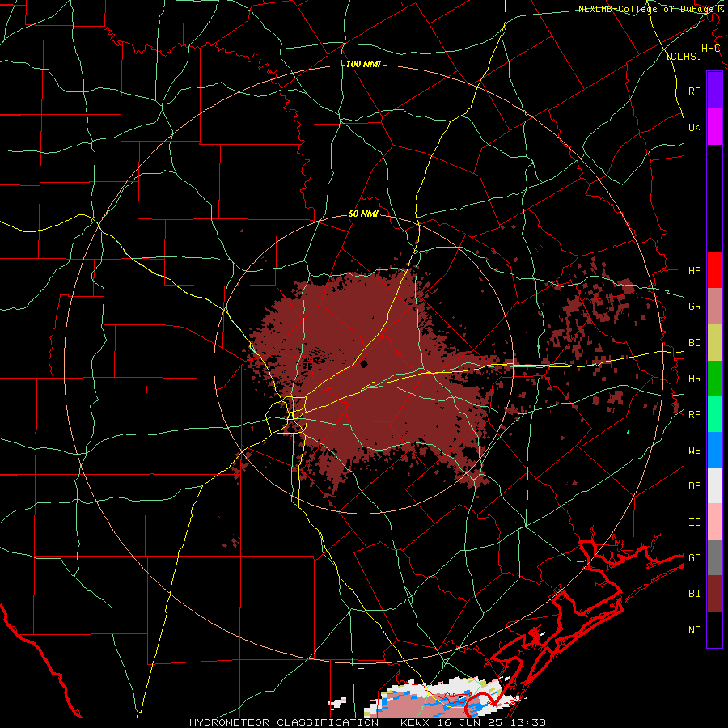Click the GR legend label

coord(694,306)
